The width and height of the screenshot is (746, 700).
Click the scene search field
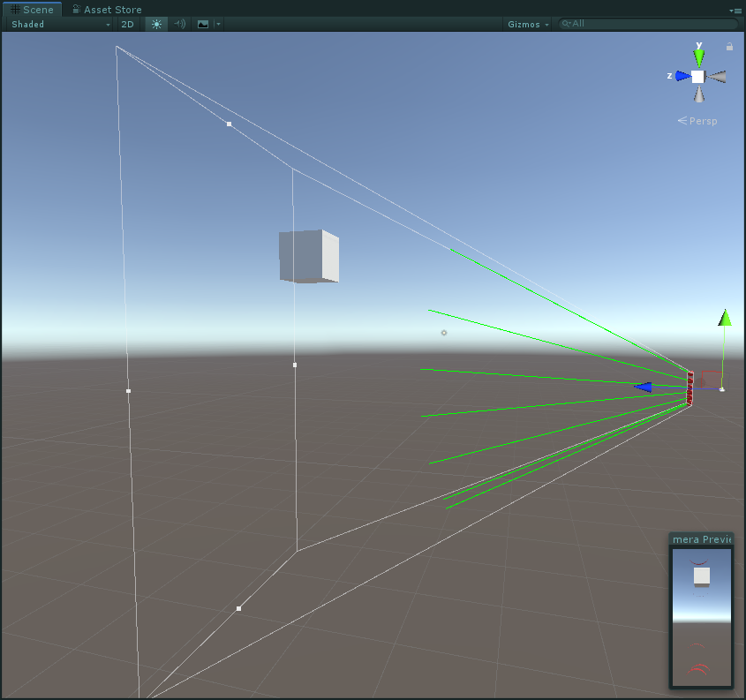coord(647,23)
